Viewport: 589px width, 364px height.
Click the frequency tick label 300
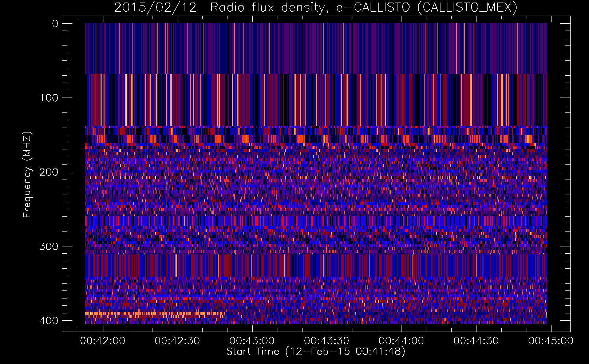point(48,246)
